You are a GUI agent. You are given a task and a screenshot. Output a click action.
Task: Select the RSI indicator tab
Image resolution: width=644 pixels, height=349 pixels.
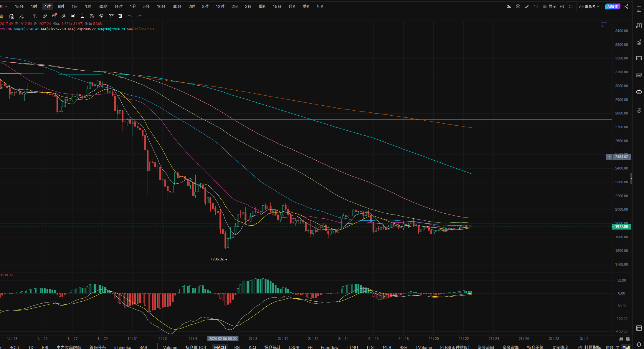[x=237, y=347]
